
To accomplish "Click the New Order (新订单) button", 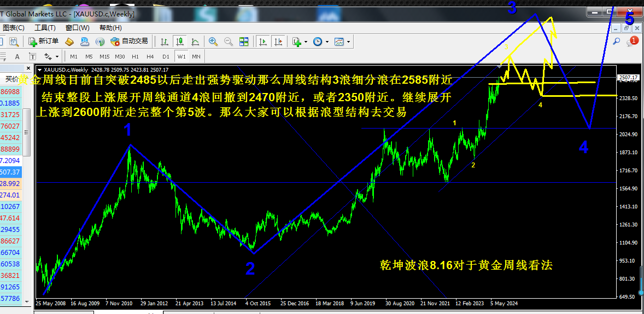I will tap(44, 41).
